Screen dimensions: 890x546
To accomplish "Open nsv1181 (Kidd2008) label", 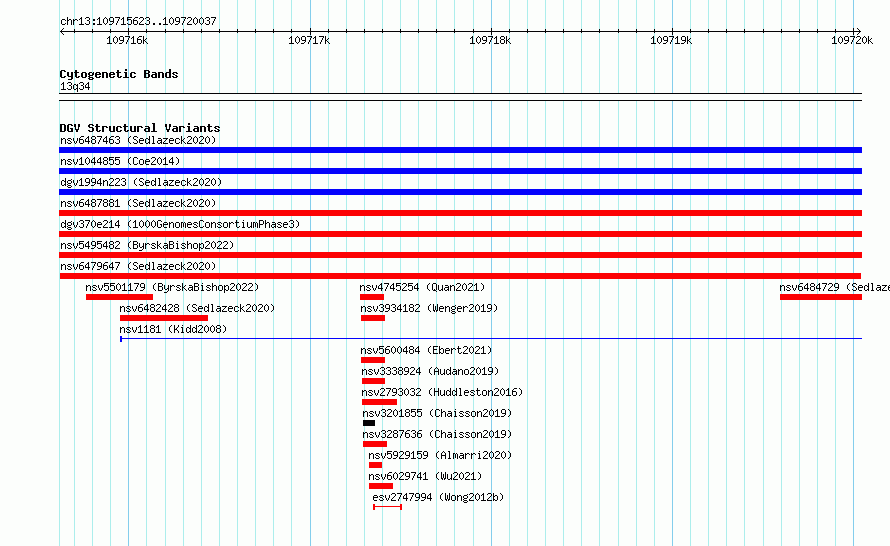I will 173,329.
